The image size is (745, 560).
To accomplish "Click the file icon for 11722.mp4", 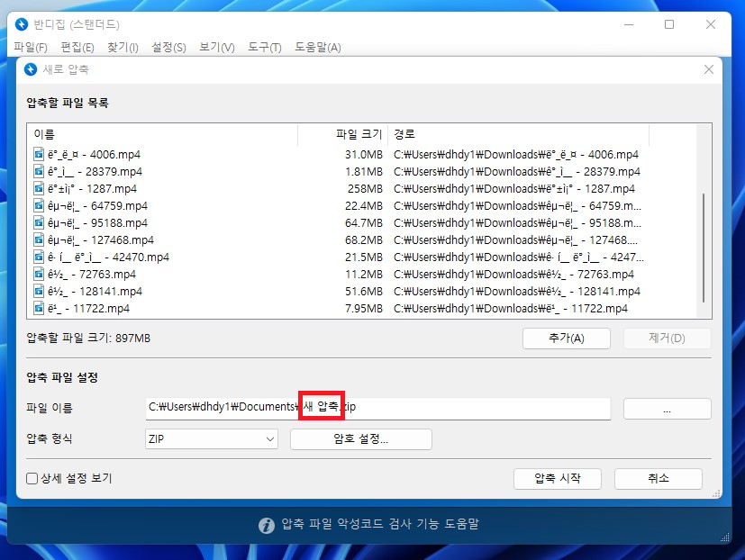I will pos(39,308).
